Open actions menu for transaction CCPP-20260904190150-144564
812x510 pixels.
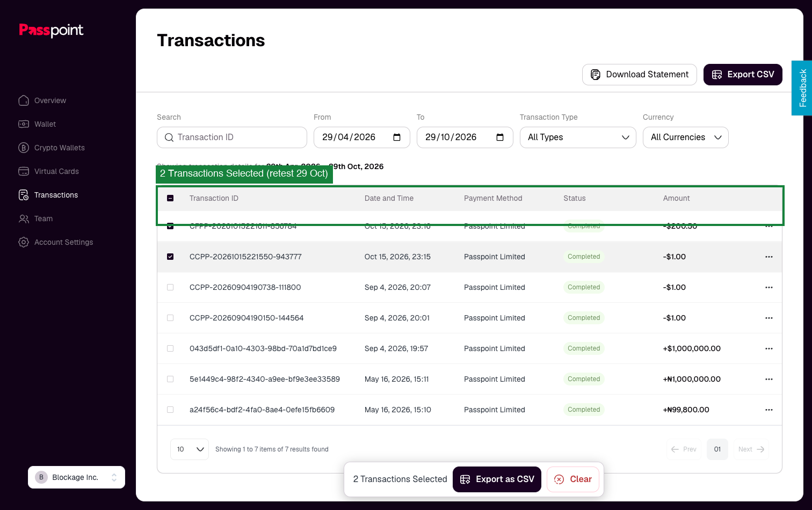pyautogui.click(x=769, y=318)
